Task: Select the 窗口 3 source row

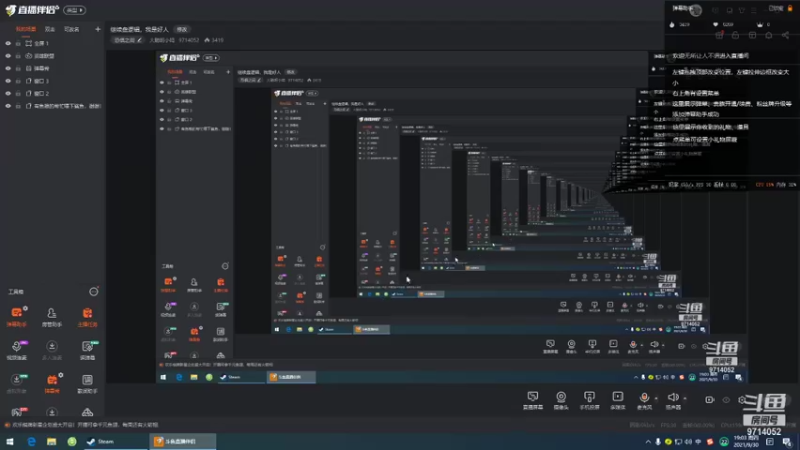Action: (x=53, y=81)
